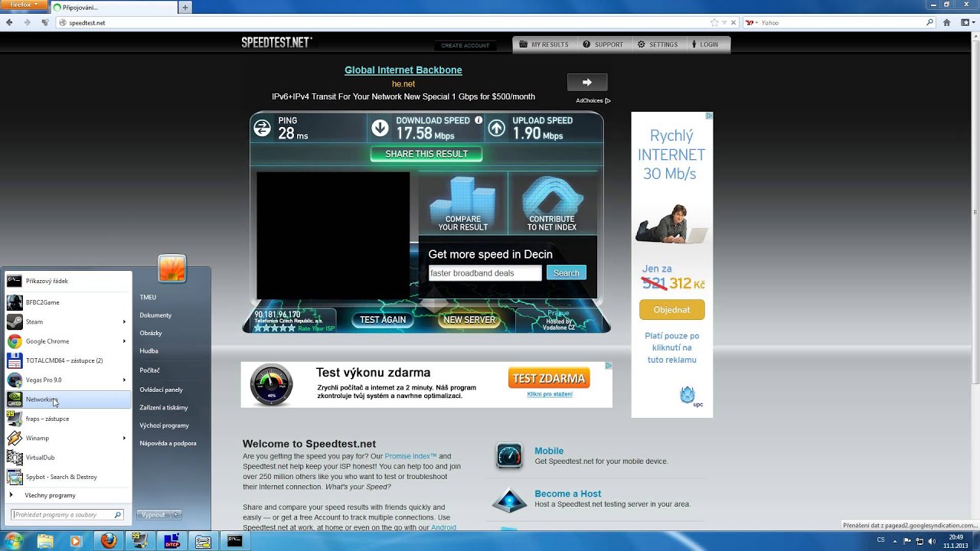Click the Windows Start orb

[13, 541]
